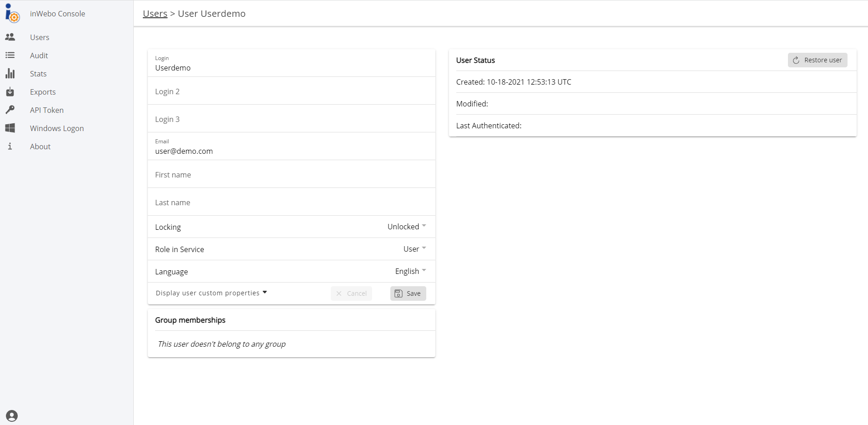This screenshot has height=425, width=868.
Task: Expand Display user custom properties
Action: [211, 293]
